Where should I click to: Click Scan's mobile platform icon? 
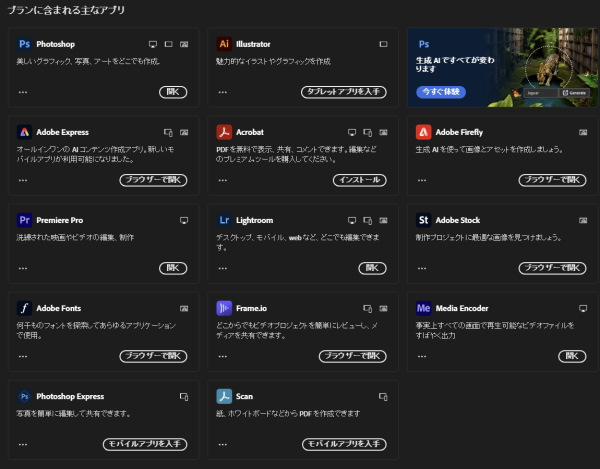[383, 397]
